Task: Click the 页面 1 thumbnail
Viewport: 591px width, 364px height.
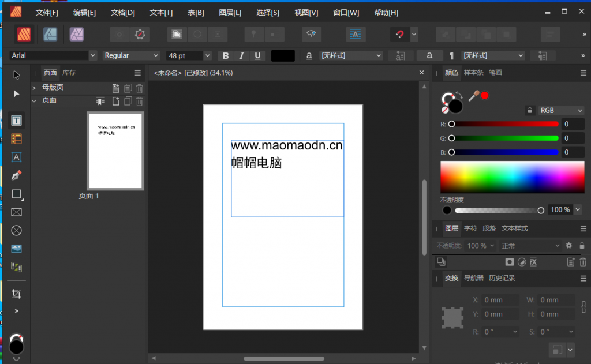Action: (x=115, y=151)
